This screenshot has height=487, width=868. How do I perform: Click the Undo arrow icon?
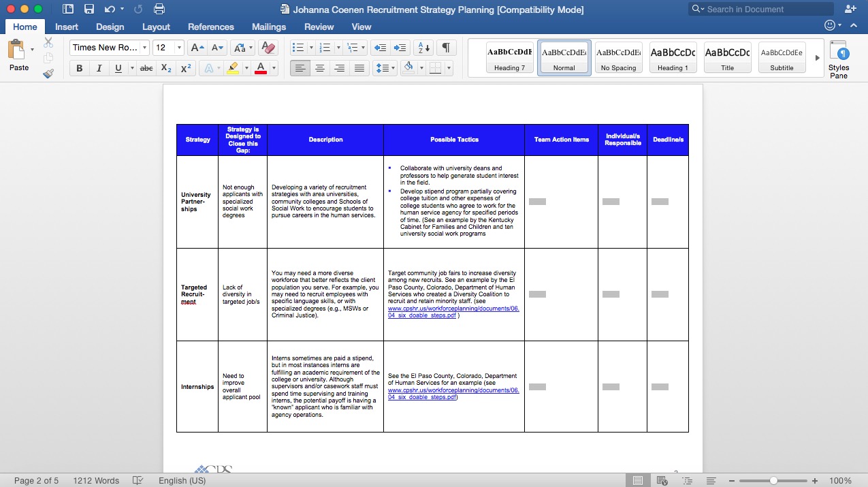(x=110, y=10)
